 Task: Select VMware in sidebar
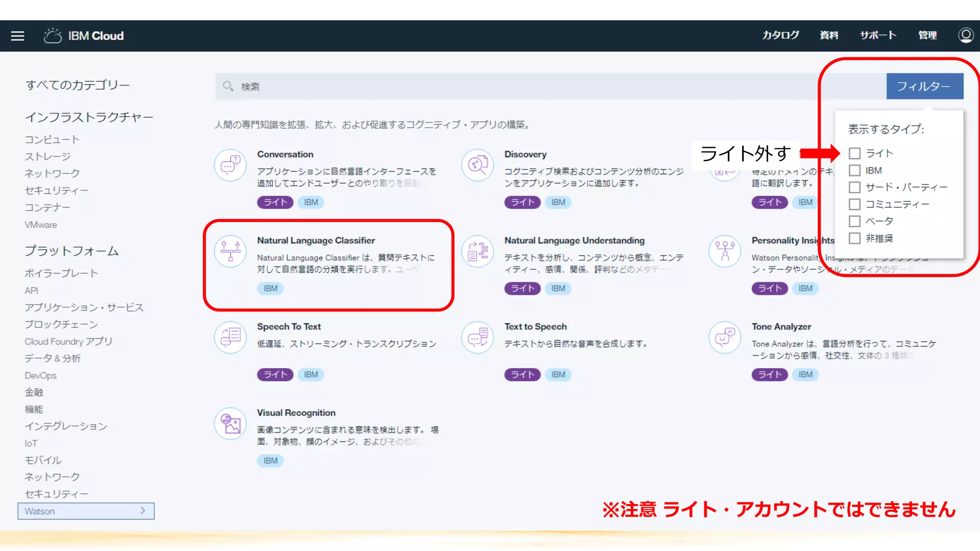point(41,225)
